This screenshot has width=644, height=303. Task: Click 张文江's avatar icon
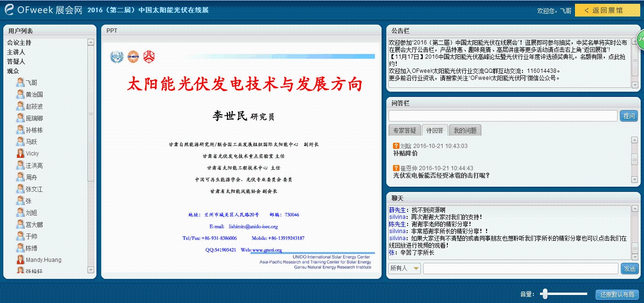tap(20, 189)
